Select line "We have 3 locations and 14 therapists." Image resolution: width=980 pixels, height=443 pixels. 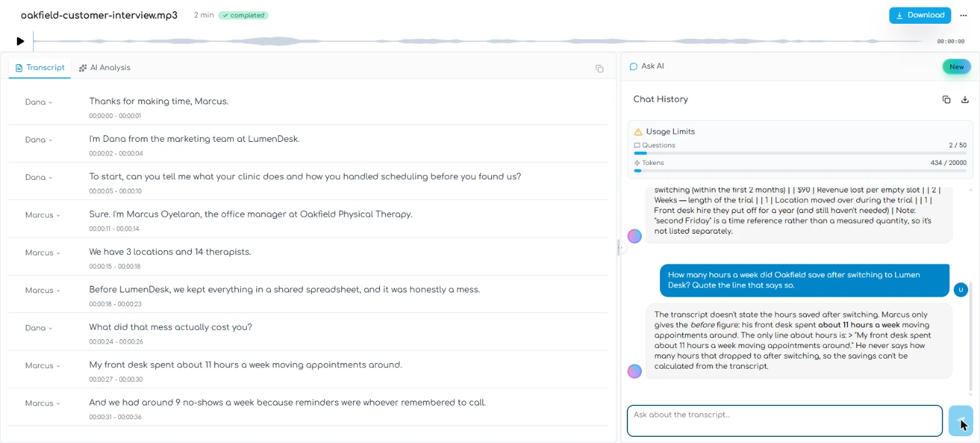170,252
